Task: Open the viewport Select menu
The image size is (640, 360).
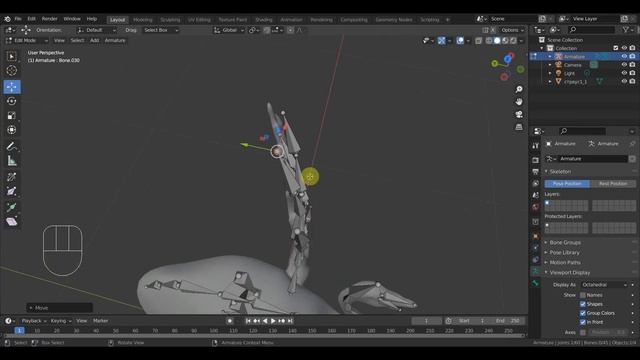Action: click(77, 40)
